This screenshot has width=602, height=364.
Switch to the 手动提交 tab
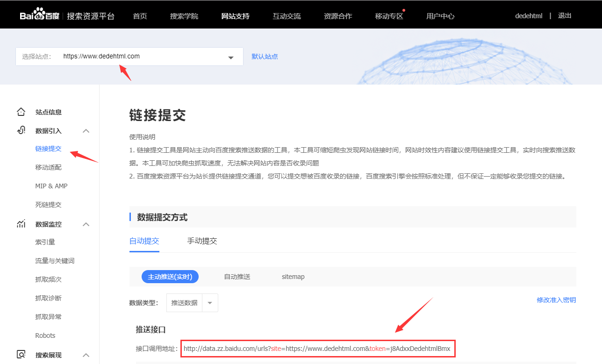[202, 241]
